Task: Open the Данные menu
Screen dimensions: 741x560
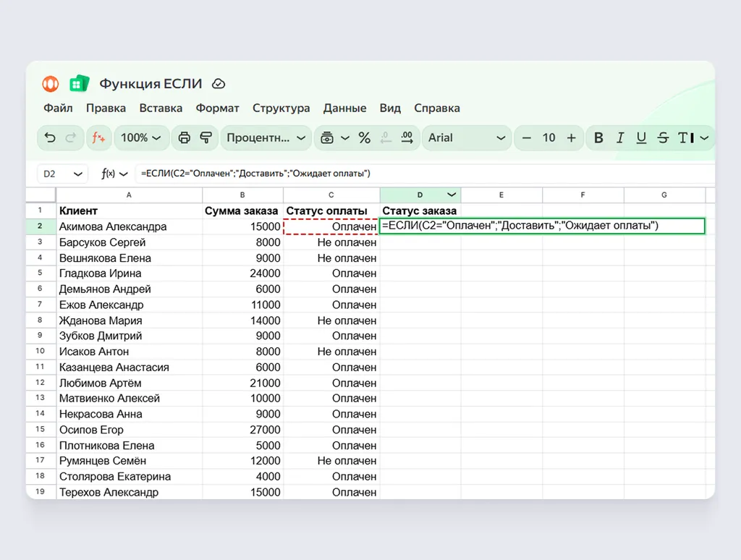Action: [x=344, y=108]
